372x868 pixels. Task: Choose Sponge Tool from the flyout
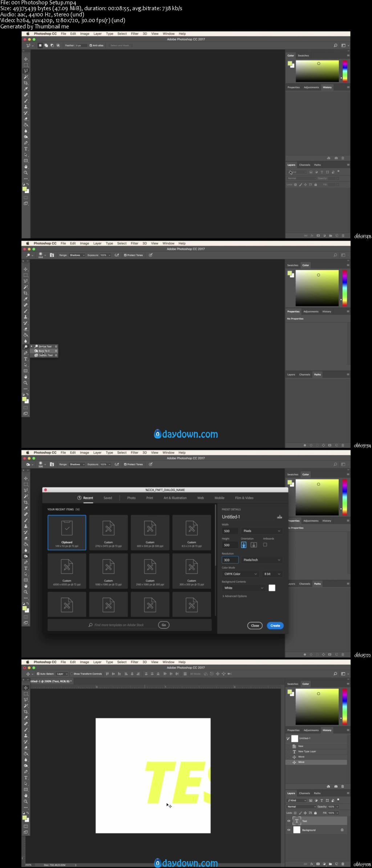(44, 355)
